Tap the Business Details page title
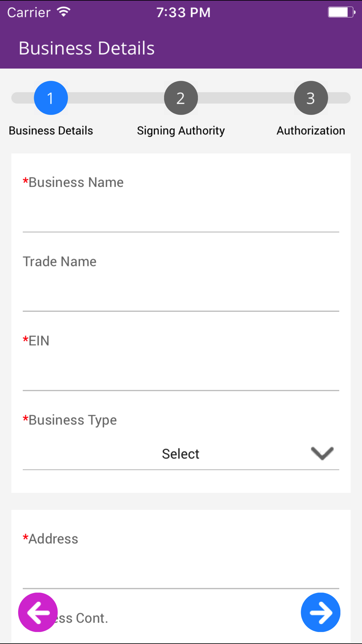Image resolution: width=362 pixels, height=644 pixels. click(87, 48)
